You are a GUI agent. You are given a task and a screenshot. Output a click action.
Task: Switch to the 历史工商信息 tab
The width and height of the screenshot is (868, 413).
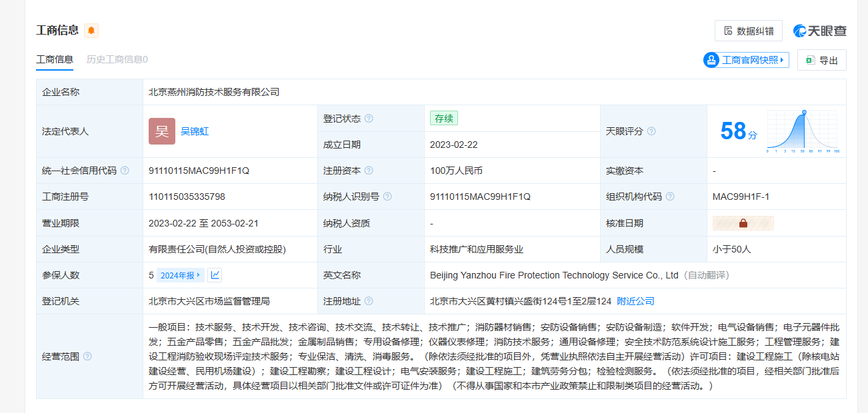(x=117, y=59)
